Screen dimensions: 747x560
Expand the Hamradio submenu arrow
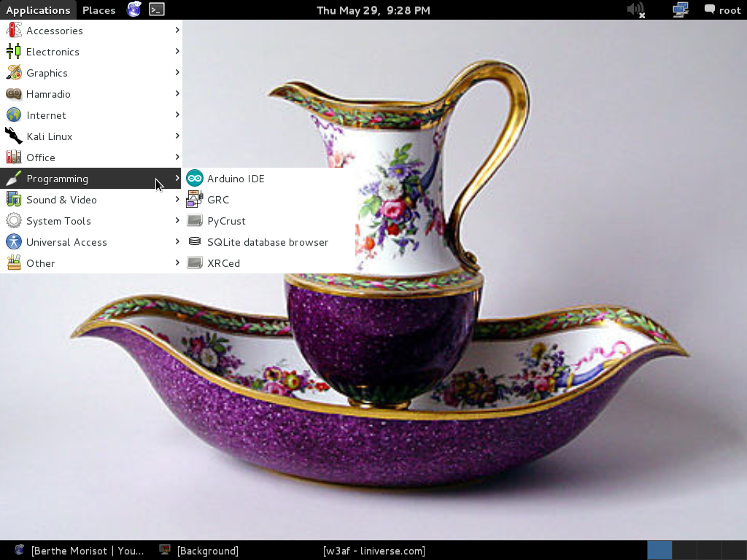(177, 93)
